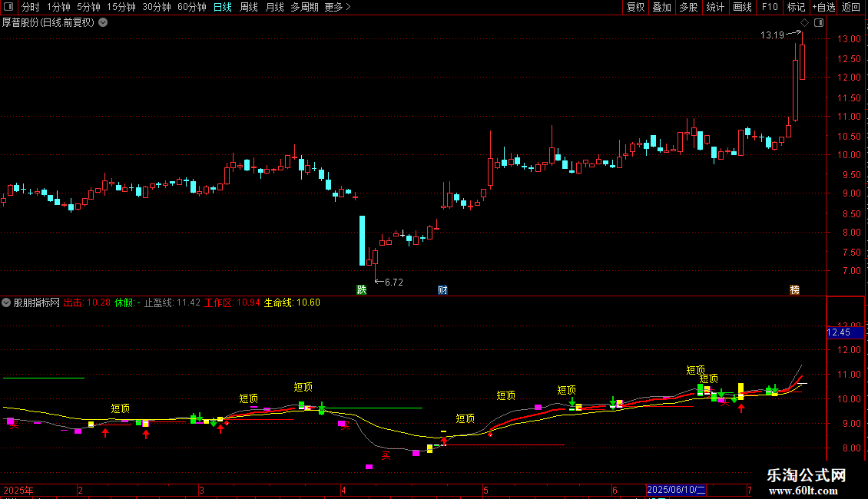
Task: Click the 2025年 label on the time axis
Action: click(18, 490)
